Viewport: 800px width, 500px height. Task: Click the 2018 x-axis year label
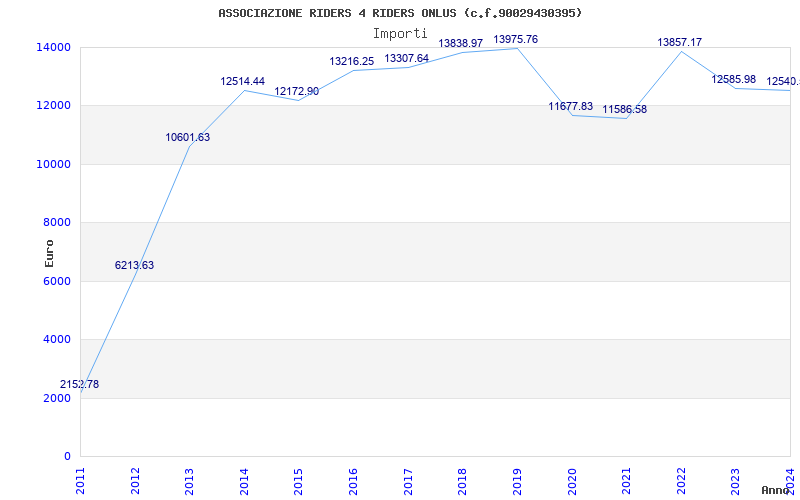(x=462, y=481)
